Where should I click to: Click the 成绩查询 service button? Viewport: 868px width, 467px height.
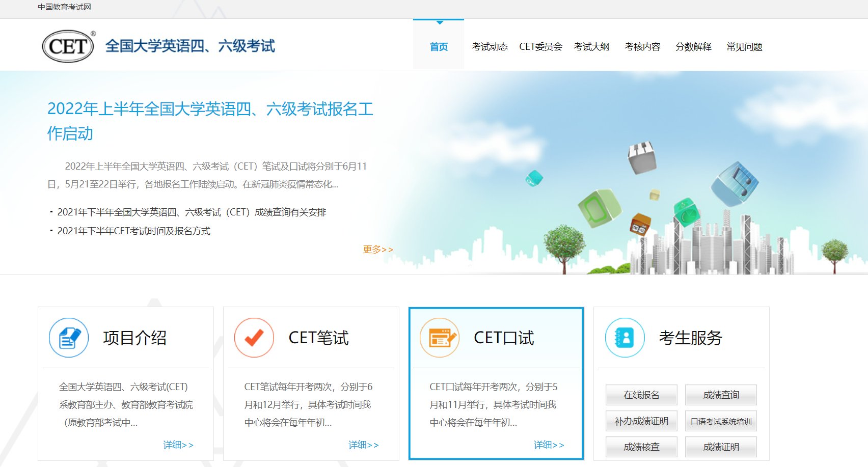(x=721, y=395)
